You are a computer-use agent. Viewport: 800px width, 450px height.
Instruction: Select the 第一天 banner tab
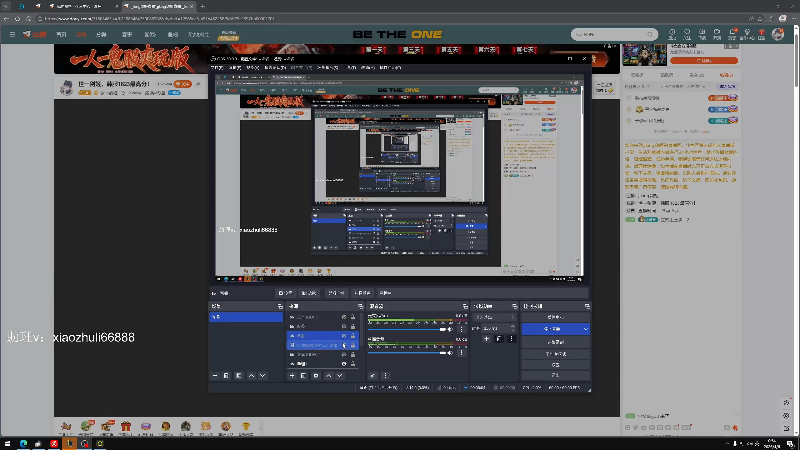373,50
